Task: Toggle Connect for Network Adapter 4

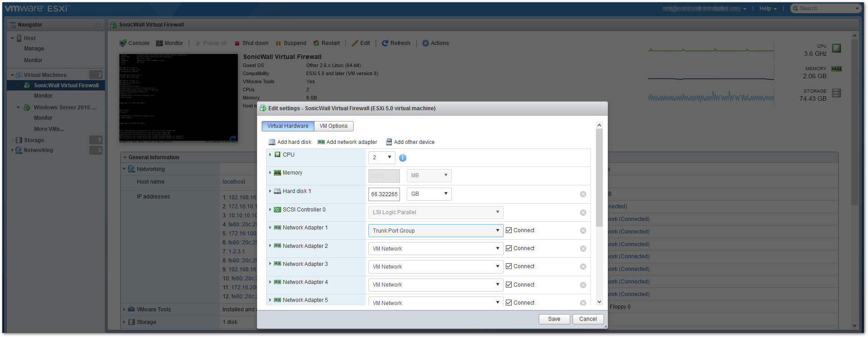Action: pyautogui.click(x=509, y=285)
